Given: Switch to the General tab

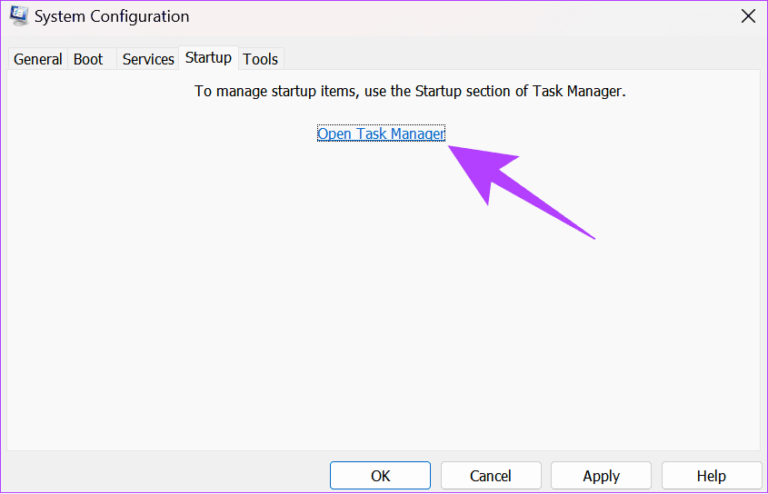Looking at the screenshot, I should 38,59.
